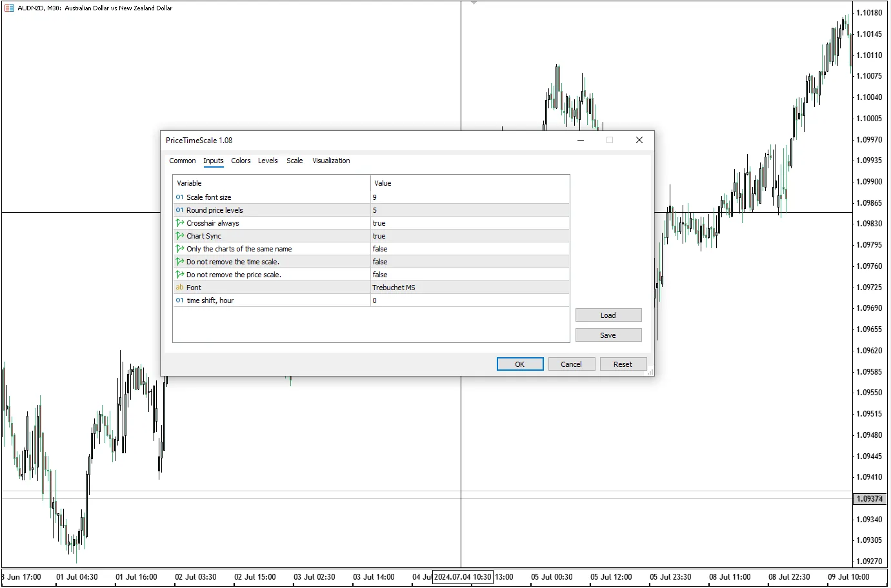
Task: Click time label 01 Jul 04:30
Action: [77, 577]
